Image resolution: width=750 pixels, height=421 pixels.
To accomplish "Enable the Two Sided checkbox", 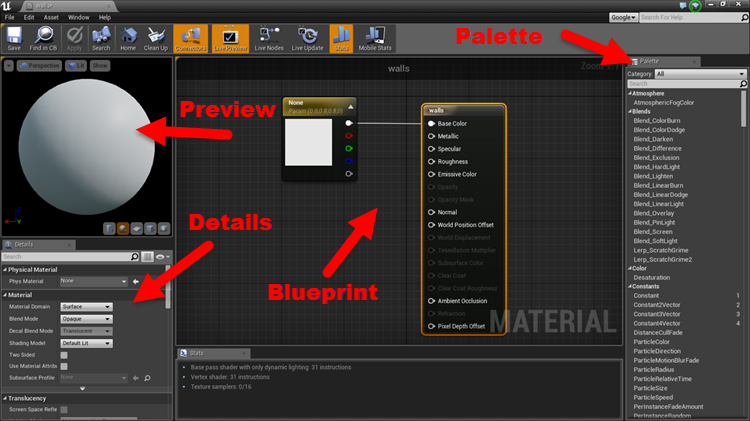I will click(x=64, y=355).
